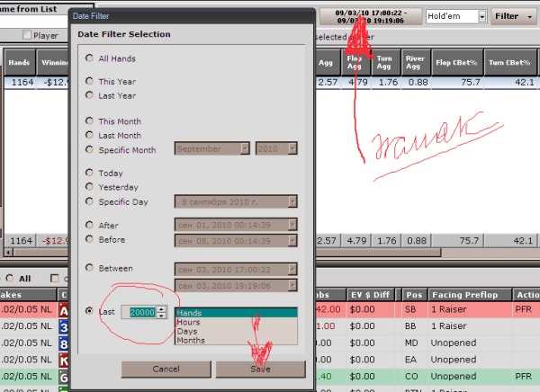Choose the This Month date filter
Viewport: 540px width, 392px height.
89,120
